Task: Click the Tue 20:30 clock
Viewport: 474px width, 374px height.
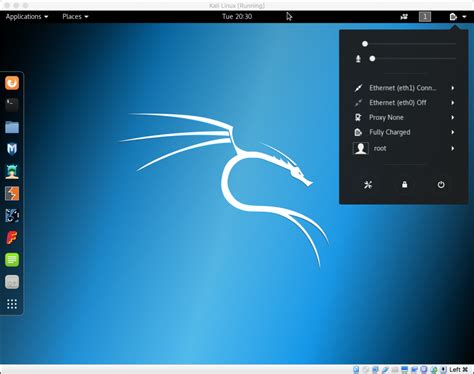Action: (x=237, y=17)
